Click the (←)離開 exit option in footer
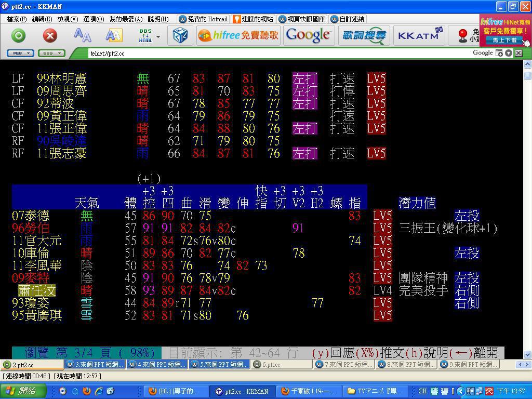 (474, 353)
